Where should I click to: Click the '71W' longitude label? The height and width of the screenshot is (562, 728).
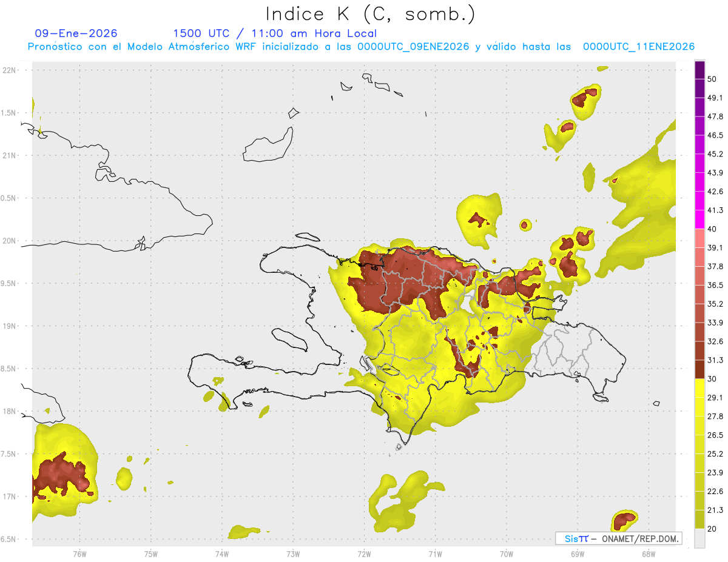pos(435,554)
